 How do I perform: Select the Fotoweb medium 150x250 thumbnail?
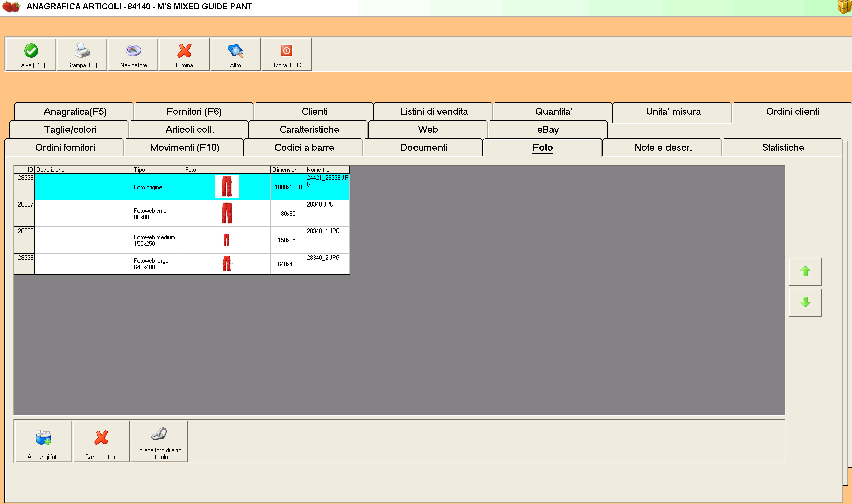[x=227, y=240]
